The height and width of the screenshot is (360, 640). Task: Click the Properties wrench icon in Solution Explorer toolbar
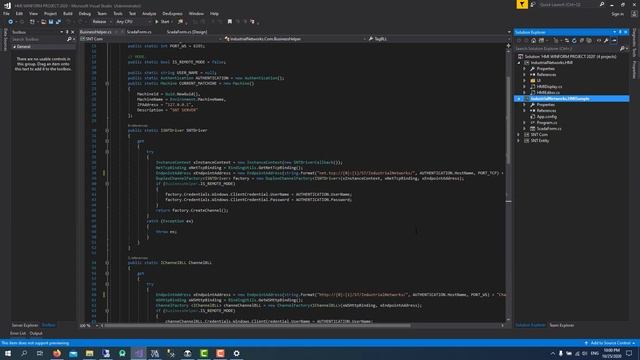[x=606, y=40]
